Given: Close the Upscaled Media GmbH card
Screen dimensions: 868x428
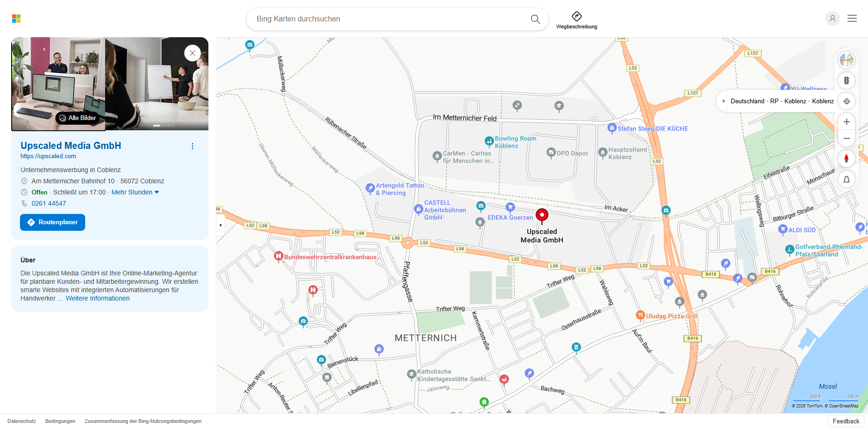Looking at the screenshot, I should tap(193, 53).
